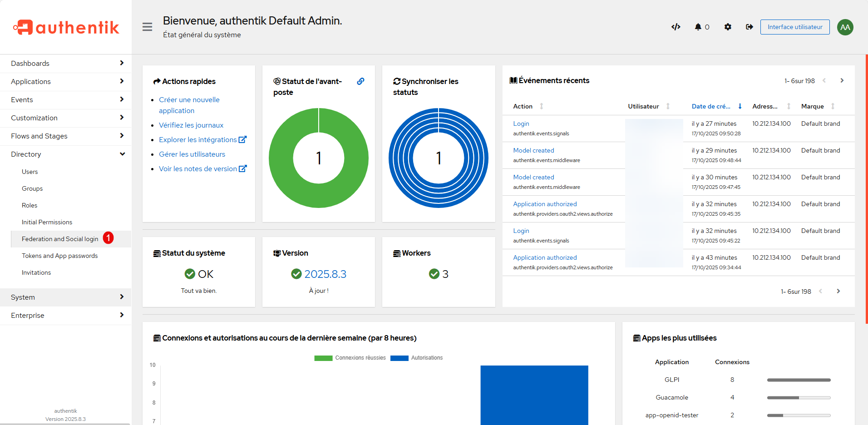Go to next page of recent events

[x=842, y=80]
